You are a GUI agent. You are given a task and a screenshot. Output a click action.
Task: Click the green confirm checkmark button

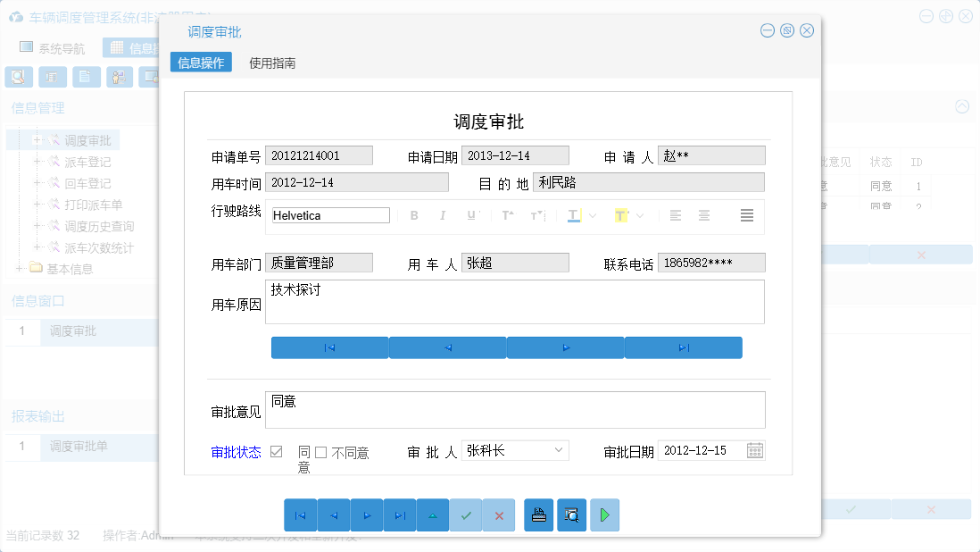coord(466,515)
